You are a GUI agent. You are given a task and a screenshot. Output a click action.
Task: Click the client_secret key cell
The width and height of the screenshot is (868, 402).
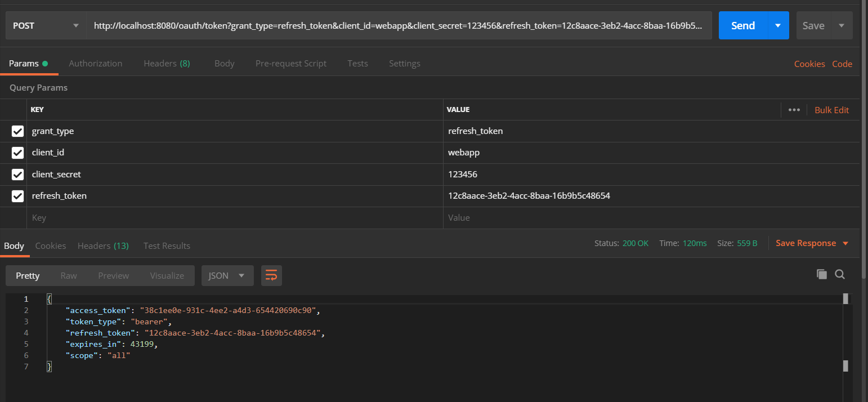pyautogui.click(x=235, y=175)
